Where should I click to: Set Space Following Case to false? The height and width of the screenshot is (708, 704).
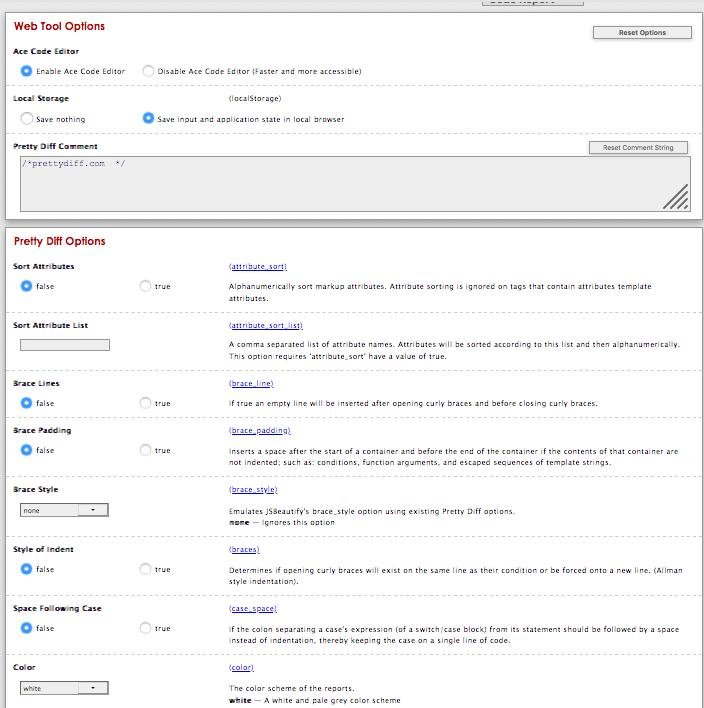(x=26, y=628)
